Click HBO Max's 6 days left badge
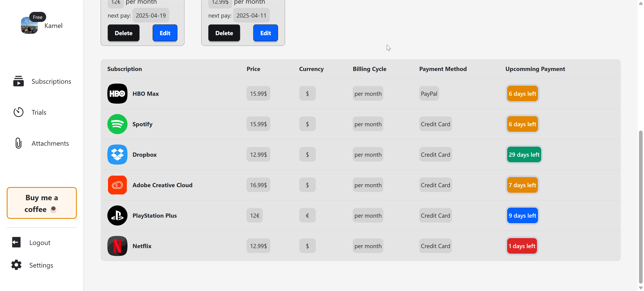The width and height of the screenshot is (644, 291). [x=522, y=94]
